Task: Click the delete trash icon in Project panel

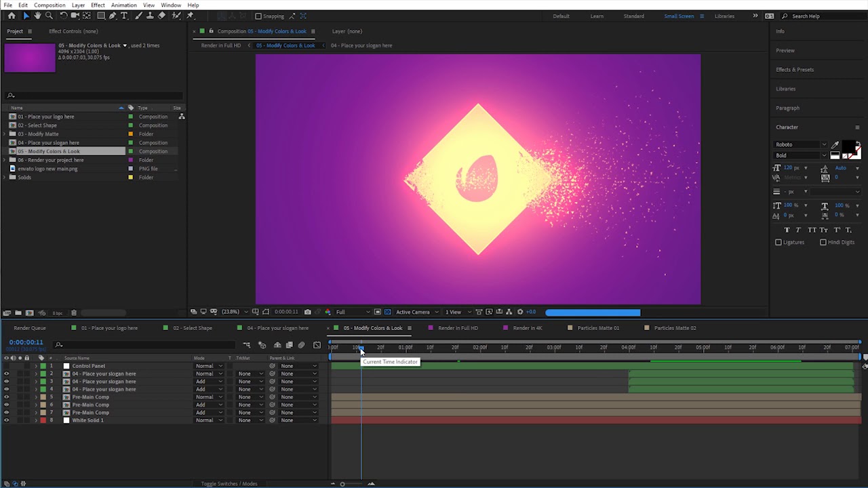Action: [x=74, y=312]
